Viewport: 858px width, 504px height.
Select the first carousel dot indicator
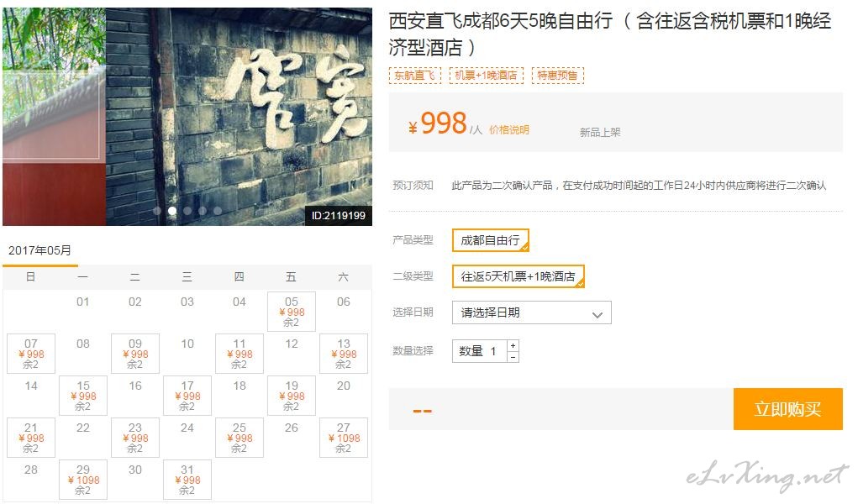tap(158, 211)
